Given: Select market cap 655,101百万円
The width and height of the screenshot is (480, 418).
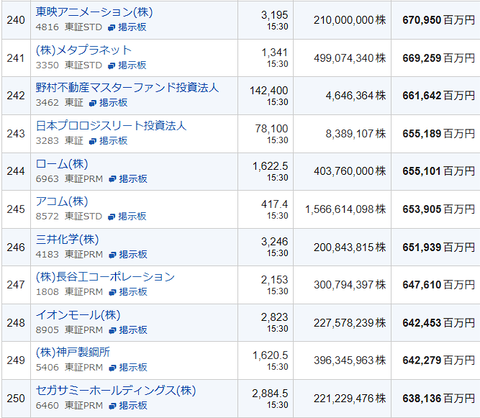Looking at the screenshot, I should click(x=439, y=171).
